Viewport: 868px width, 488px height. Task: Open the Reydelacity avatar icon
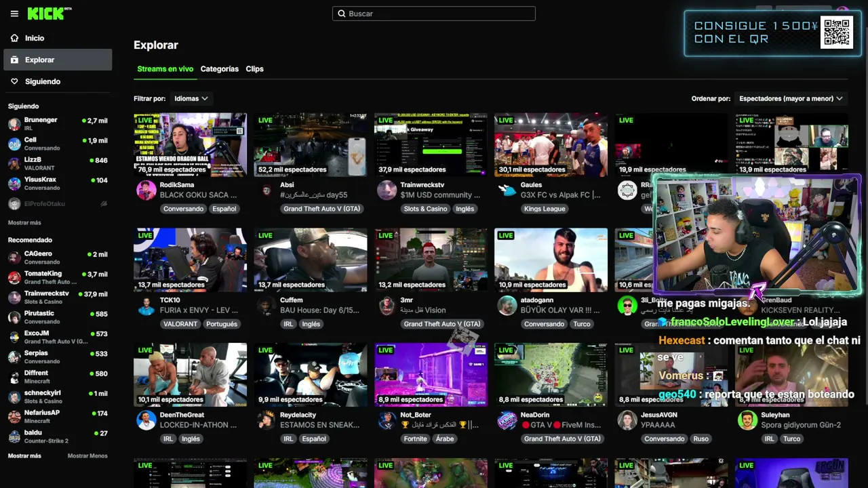tap(267, 420)
